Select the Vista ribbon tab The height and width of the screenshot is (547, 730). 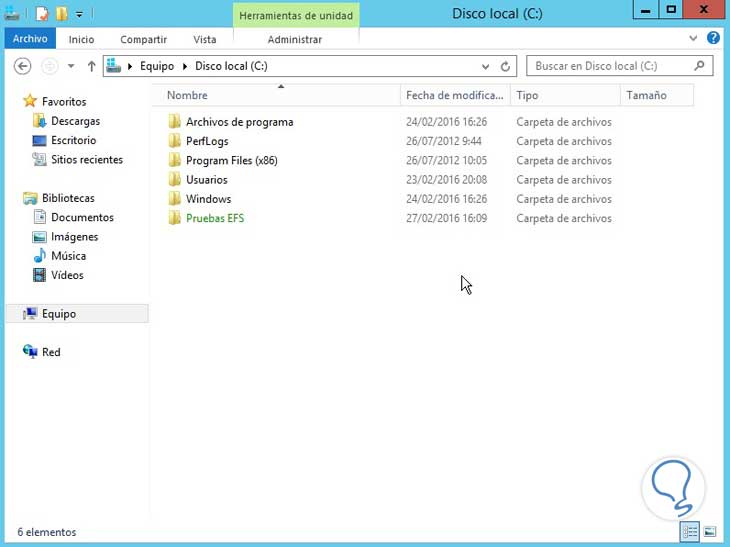click(205, 40)
